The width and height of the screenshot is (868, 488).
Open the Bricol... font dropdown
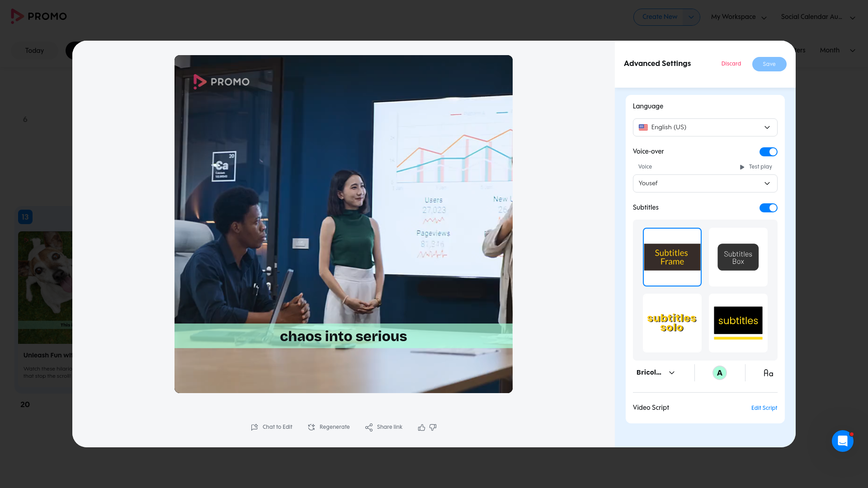point(656,373)
